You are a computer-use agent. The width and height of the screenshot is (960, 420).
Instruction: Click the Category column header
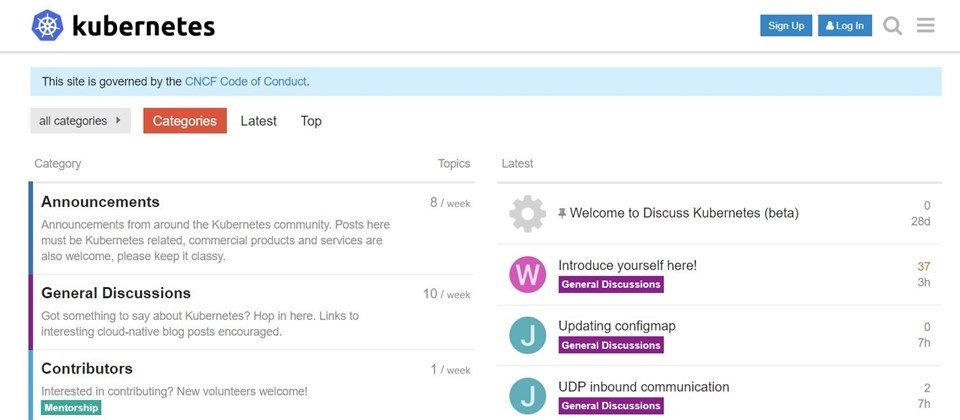(x=58, y=163)
